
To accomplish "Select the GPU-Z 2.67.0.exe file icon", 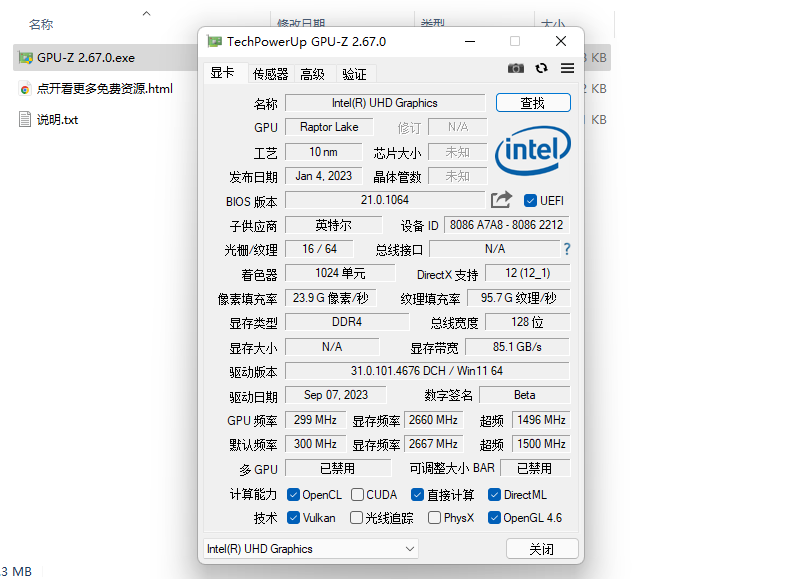I will click(x=26, y=58).
